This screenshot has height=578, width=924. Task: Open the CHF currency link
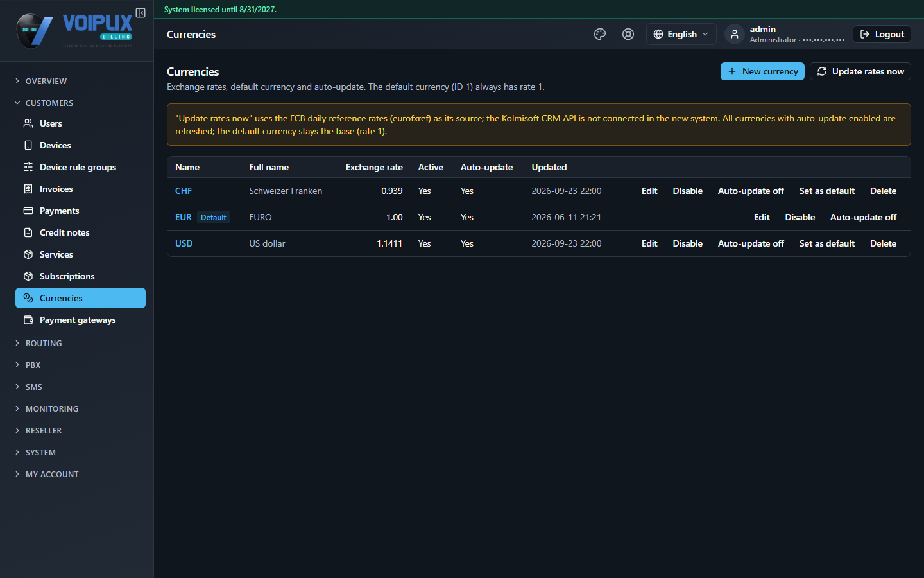point(184,191)
